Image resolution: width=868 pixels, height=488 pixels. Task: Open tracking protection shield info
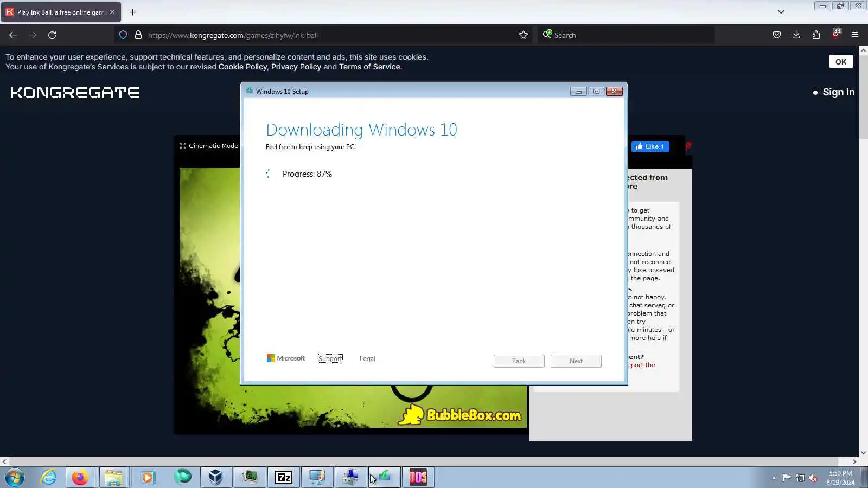[123, 35]
